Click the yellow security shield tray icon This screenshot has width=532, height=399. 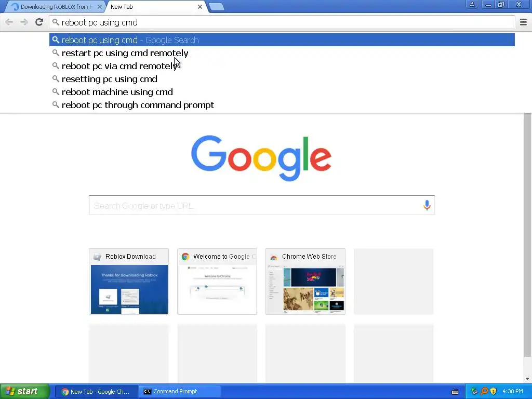(x=494, y=392)
